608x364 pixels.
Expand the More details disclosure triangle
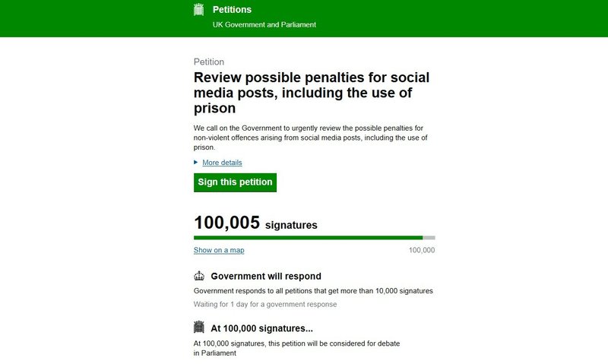click(196, 163)
